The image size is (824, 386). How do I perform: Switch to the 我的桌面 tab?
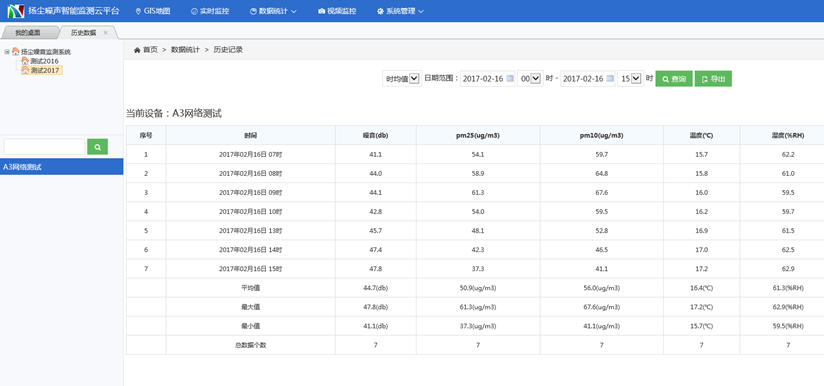[x=28, y=33]
